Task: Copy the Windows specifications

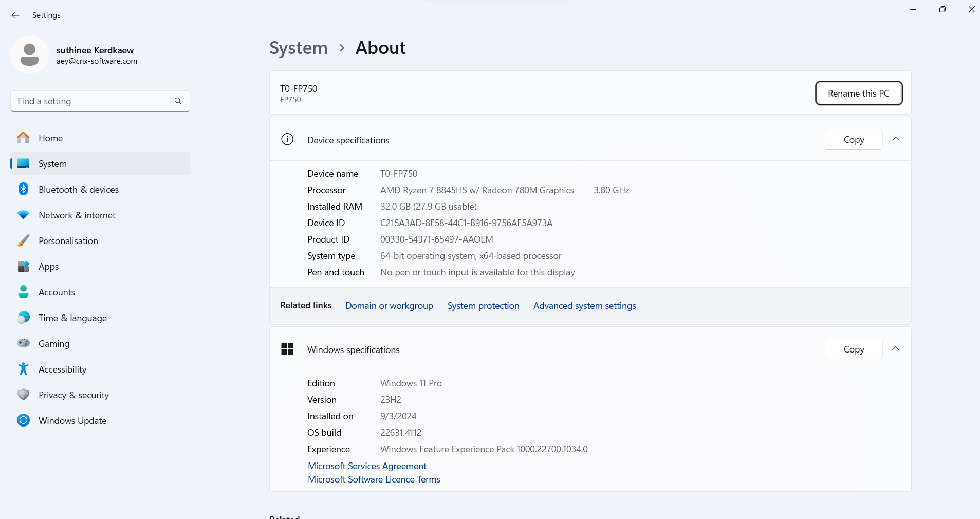Action: coord(854,349)
